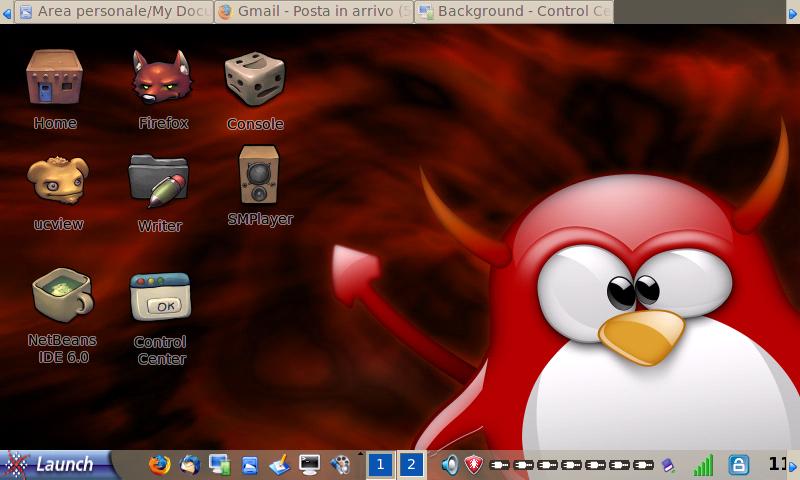
Task: Open Control Center desktop icon
Action: pyautogui.click(x=160, y=297)
